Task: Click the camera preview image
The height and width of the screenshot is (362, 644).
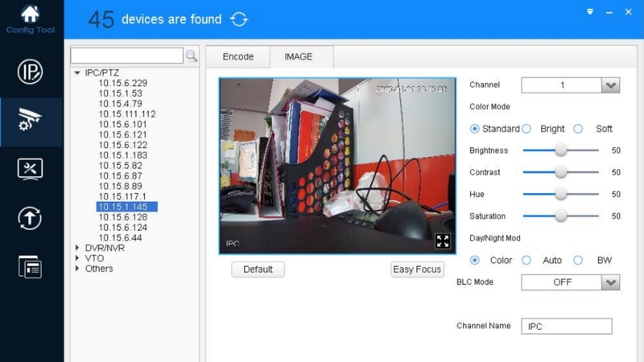Action: click(337, 166)
